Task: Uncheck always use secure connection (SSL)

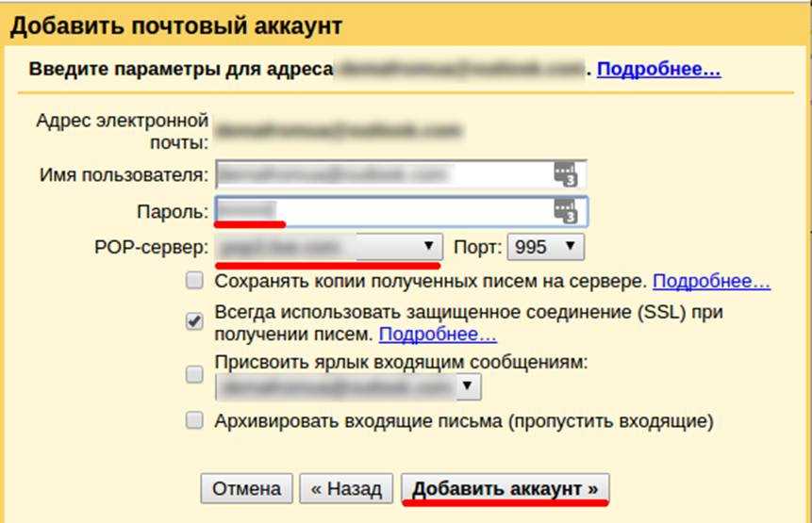Action: click(x=194, y=321)
